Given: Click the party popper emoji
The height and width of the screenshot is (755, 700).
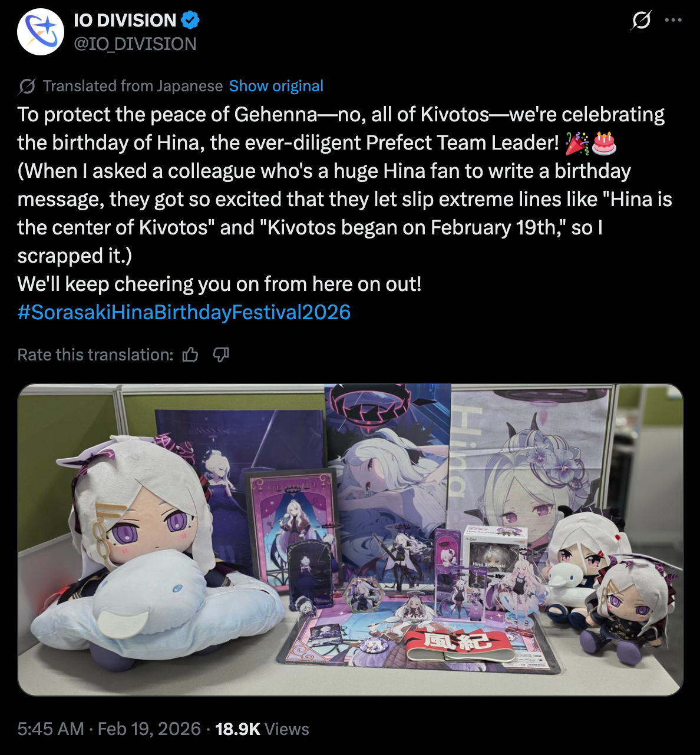Looking at the screenshot, I should pos(576,143).
